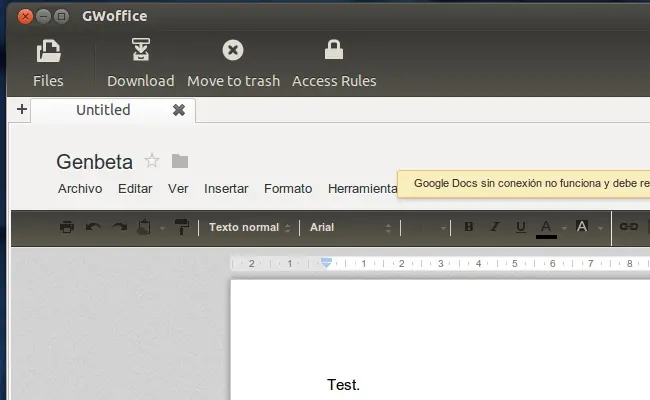The width and height of the screenshot is (650, 400).
Task: Add a new tab with plus button
Action: 22,109
